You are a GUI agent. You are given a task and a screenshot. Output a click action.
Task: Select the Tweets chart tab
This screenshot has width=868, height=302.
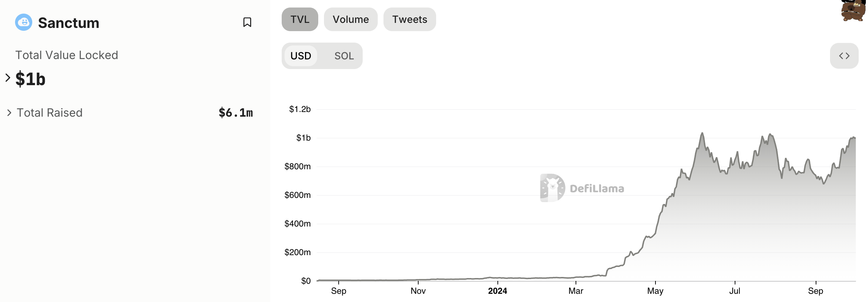click(x=410, y=19)
